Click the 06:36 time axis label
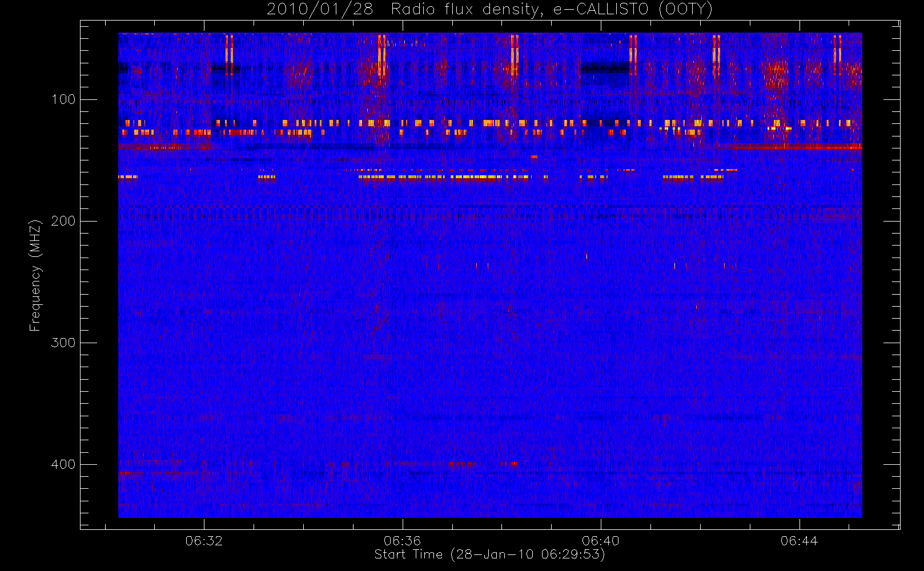Viewport: 924px width, 571px height. click(402, 541)
